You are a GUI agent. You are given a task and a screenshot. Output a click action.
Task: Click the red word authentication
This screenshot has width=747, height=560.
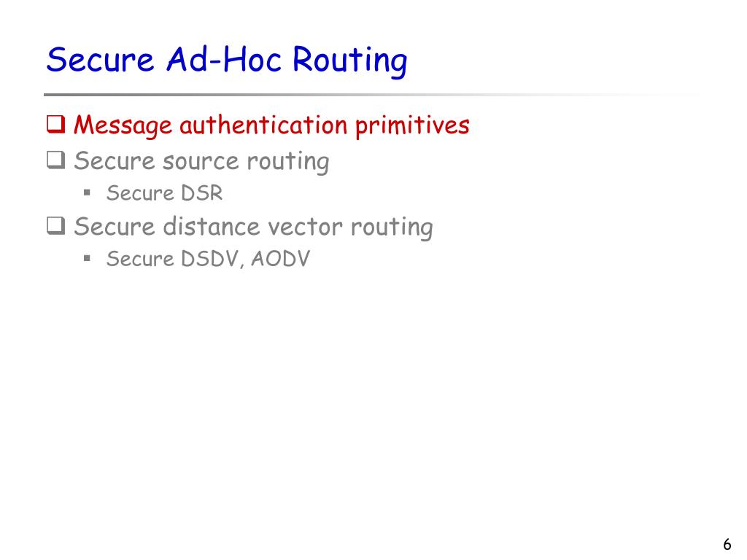[263, 125]
